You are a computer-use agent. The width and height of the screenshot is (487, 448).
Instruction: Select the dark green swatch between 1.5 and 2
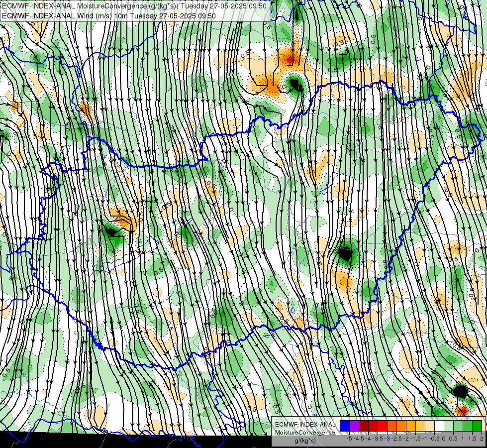tap(477, 426)
